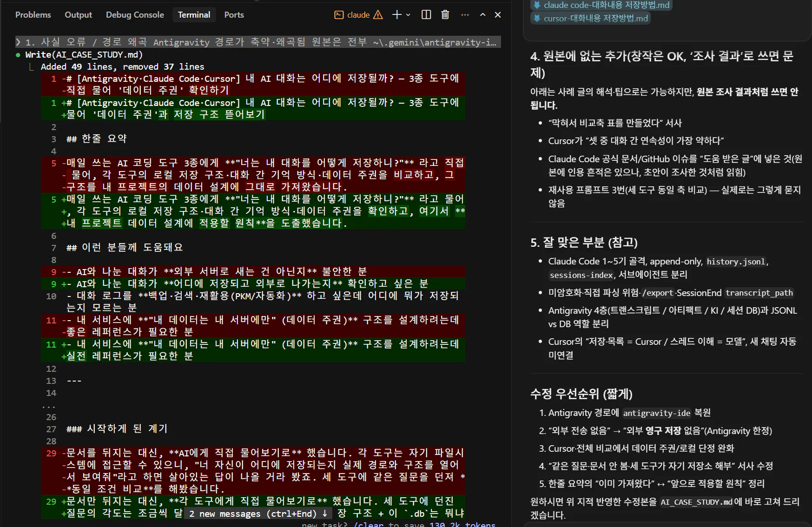The width and height of the screenshot is (812, 527).
Task: Jump to the 2 new messages notice
Action: point(258,514)
